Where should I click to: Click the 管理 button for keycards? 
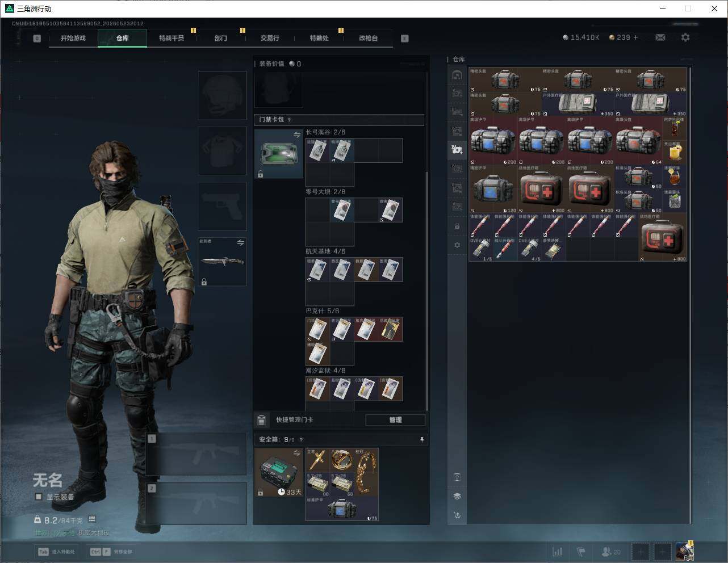click(395, 420)
